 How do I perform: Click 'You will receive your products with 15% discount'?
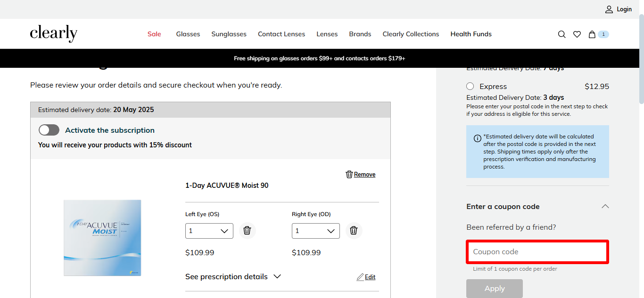click(x=115, y=145)
